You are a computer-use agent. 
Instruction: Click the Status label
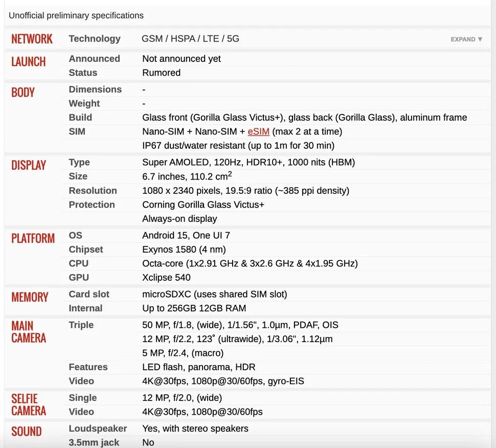point(83,73)
